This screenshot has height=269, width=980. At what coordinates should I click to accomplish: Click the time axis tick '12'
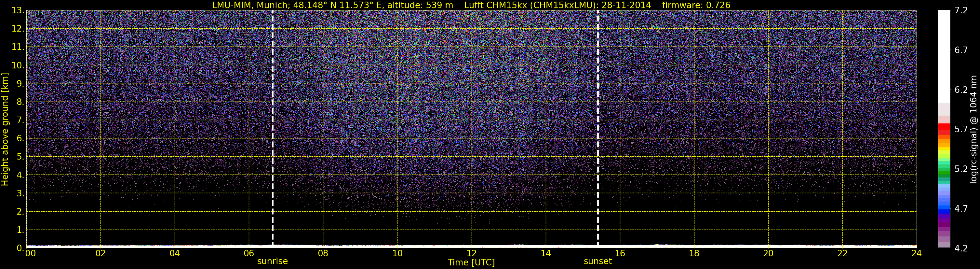tap(471, 253)
